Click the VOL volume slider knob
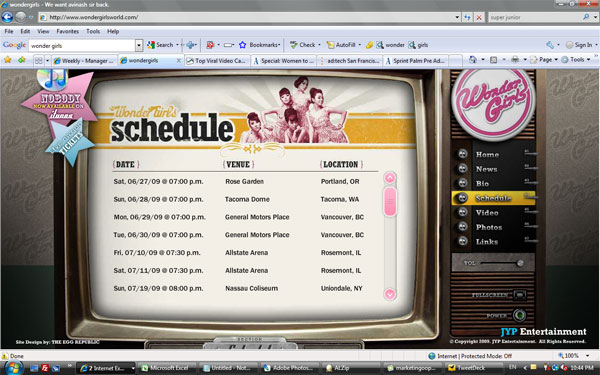The image size is (600, 375). (x=520, y=263)
